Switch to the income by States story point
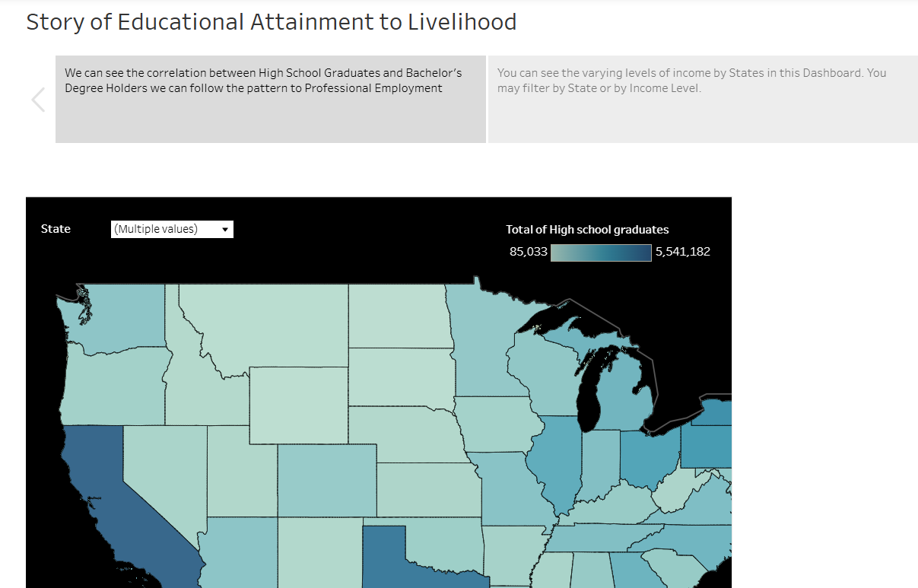The height and width of the screenshot is (588, 918). tap(703, 99)
